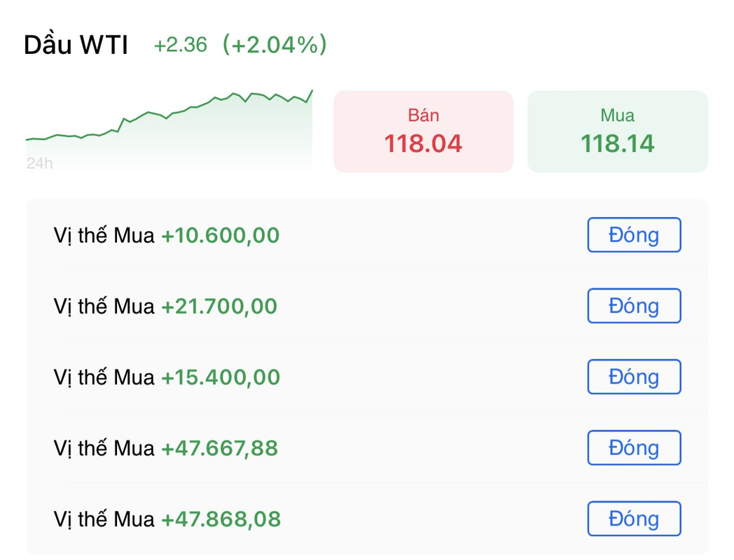Select the Vị thế Mua +47.868,08 row

(x=367, y=519)
